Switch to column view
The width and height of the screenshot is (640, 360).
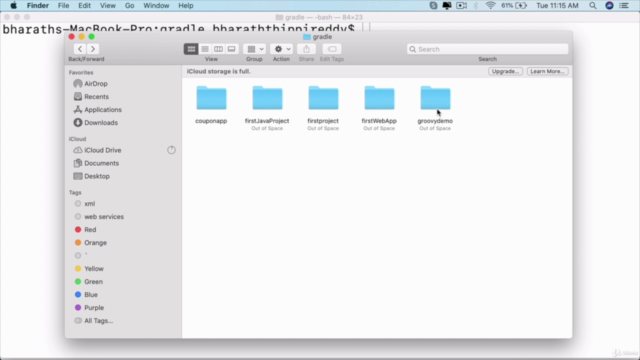(218, 49)
